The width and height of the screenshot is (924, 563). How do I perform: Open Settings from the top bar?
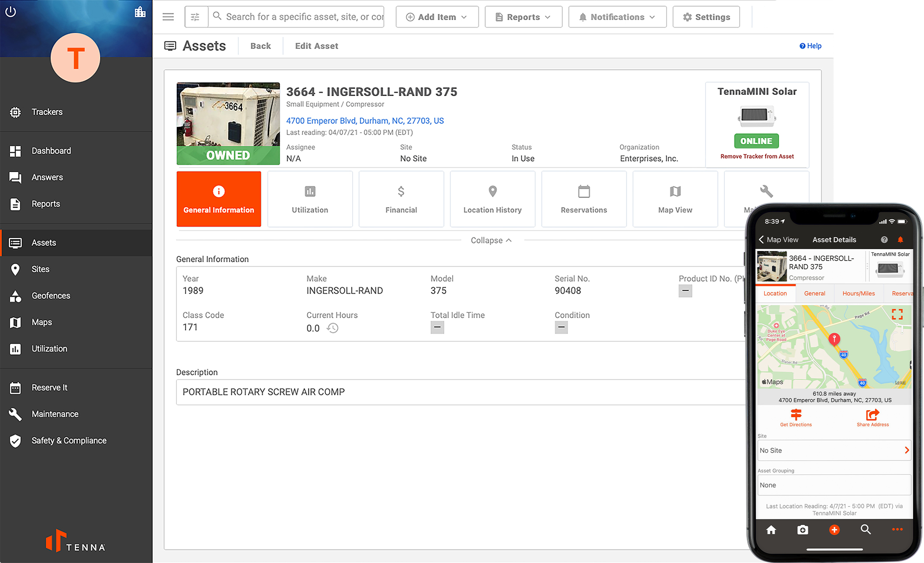706,17
